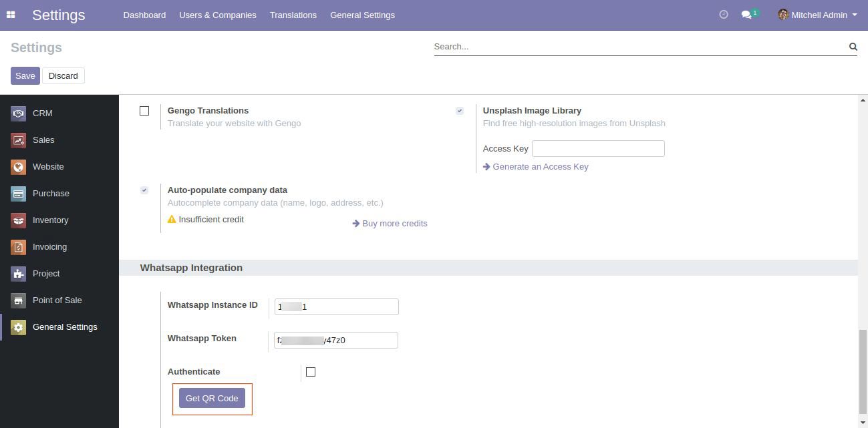Click Mitchell Admin avatar picture
Viewport: 868px width, 428px height.
click(x=783, y=15)
